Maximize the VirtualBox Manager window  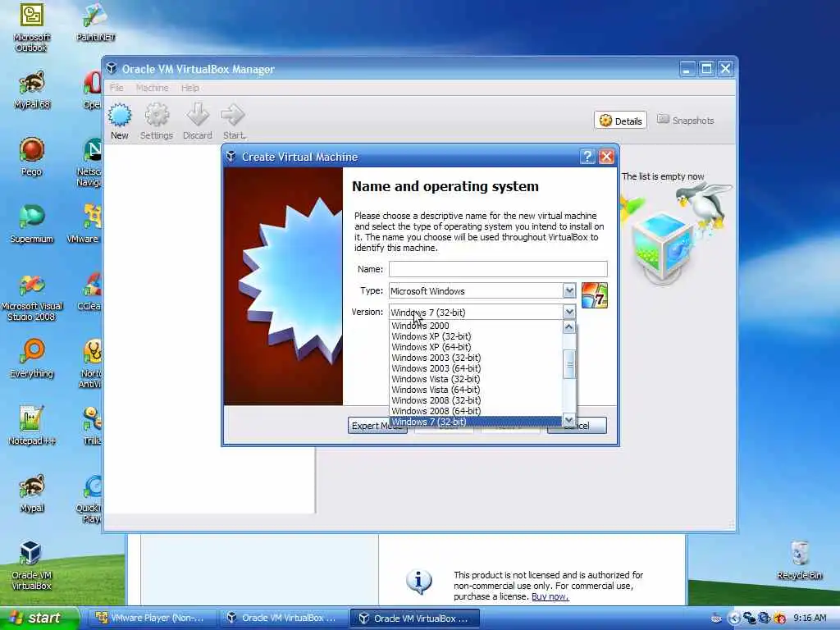coord(706,69)
